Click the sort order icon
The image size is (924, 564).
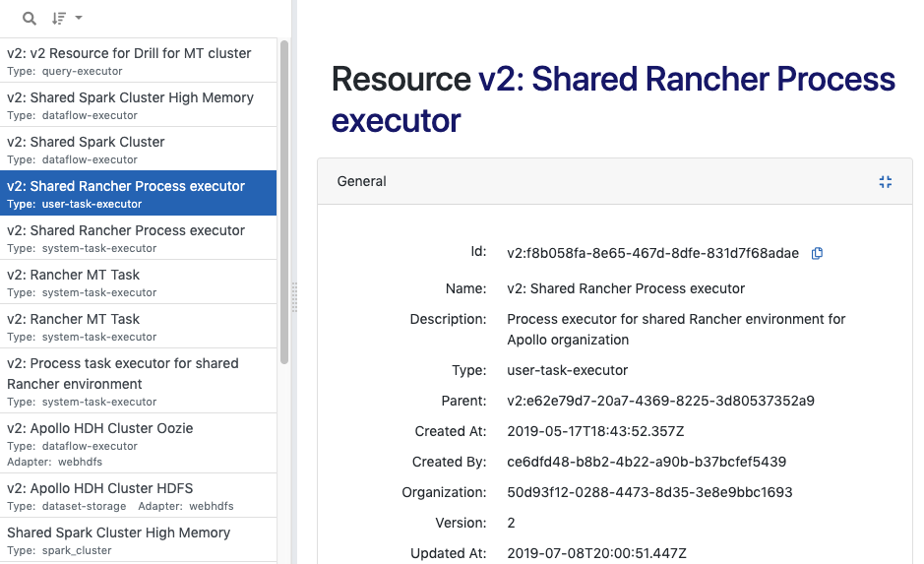[58, 19]
